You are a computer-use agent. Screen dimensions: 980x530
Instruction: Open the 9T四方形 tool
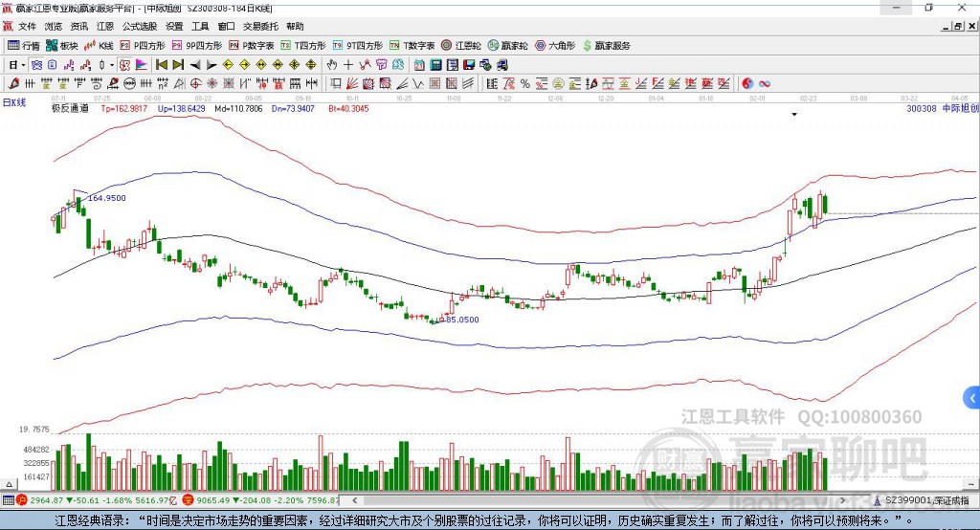(x=358, y=46)
